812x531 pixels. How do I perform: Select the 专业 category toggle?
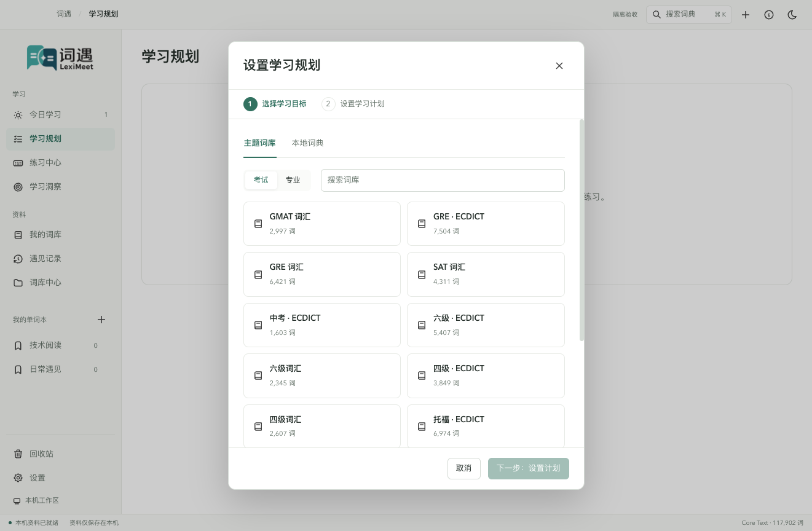(293, 180)
